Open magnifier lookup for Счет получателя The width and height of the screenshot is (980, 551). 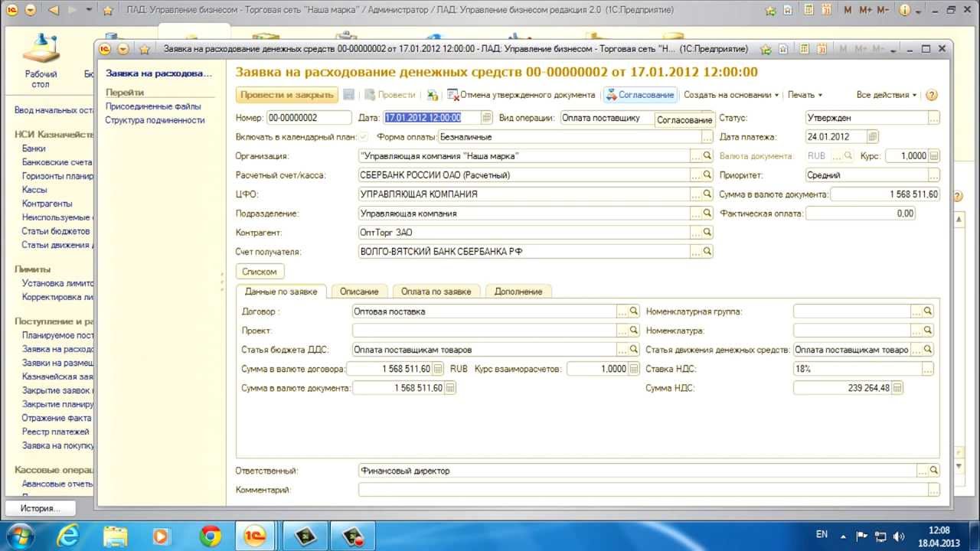[707, 251]
